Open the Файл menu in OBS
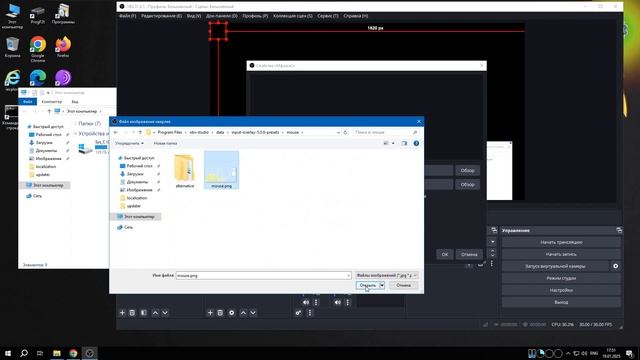This screenshot has height=360, width=640. (x=128, y=16)
